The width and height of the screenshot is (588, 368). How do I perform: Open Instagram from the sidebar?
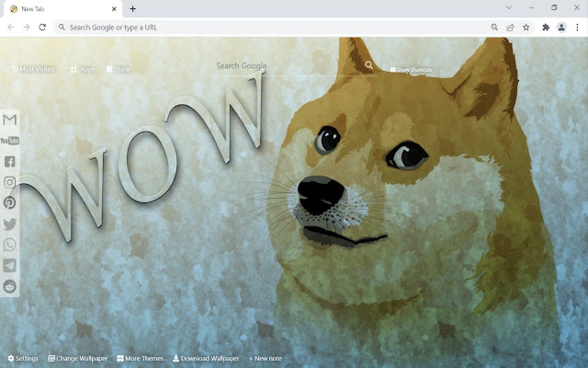pos(9,182)
